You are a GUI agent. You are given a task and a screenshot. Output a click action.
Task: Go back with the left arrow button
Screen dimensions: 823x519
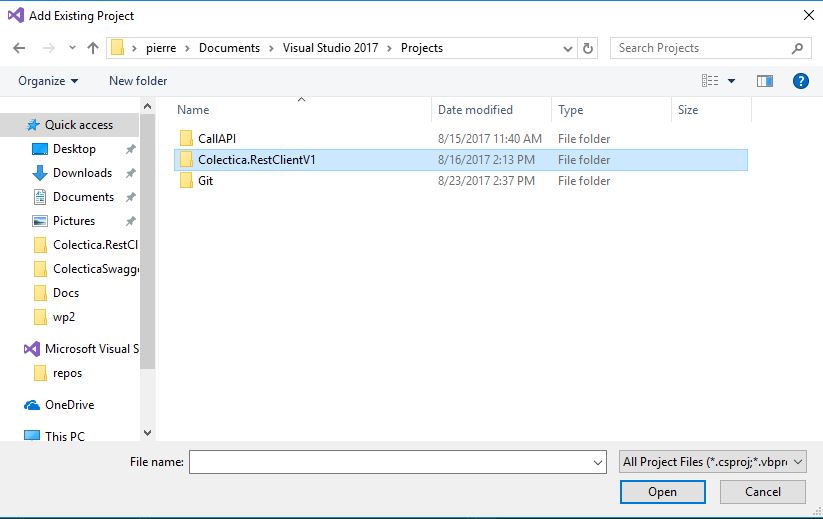19,48
